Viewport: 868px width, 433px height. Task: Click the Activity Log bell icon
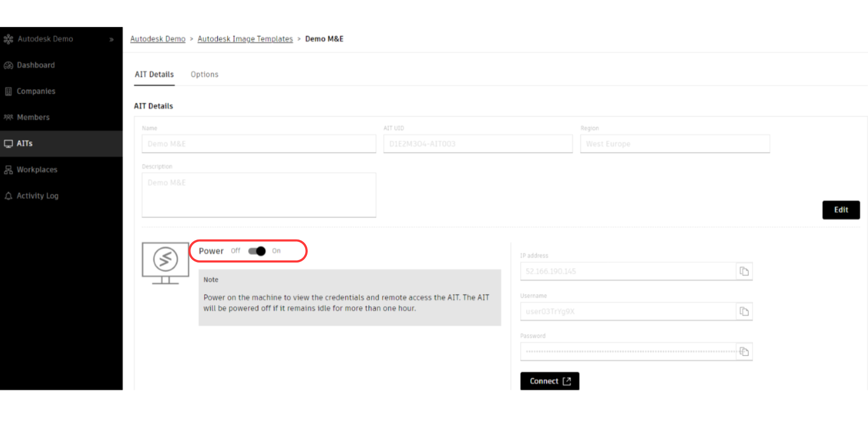8,196
